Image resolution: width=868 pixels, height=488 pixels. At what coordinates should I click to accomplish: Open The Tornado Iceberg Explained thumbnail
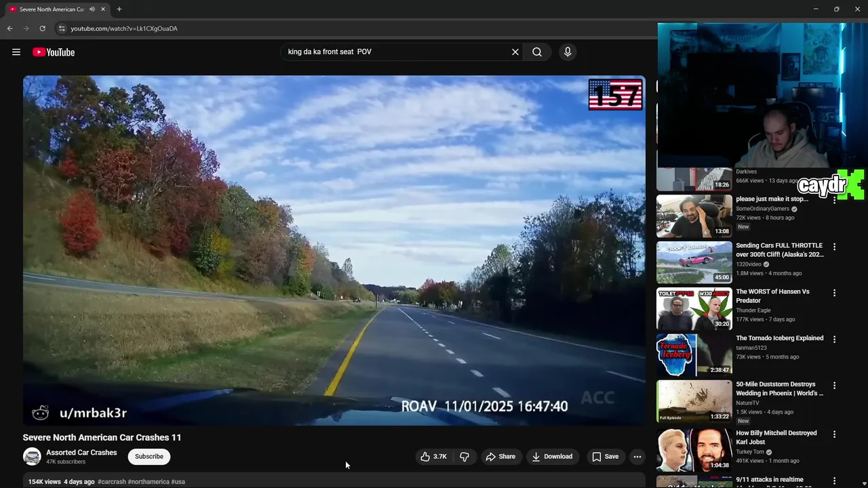point(694,355)
